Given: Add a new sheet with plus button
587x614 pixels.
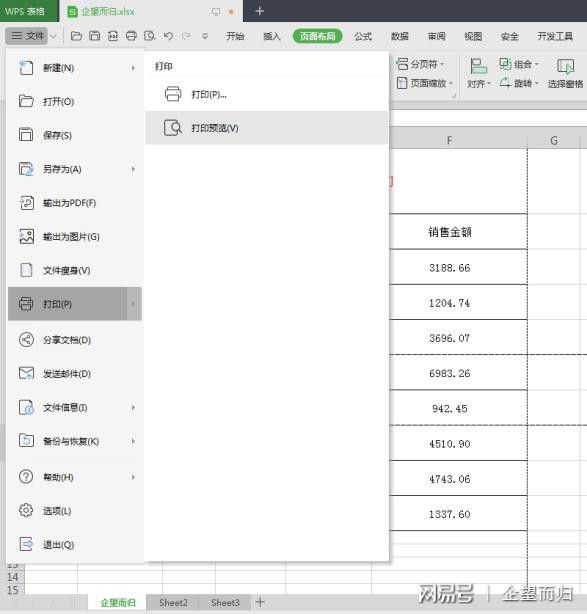Looking at the screenshot, I should point(260,602).
